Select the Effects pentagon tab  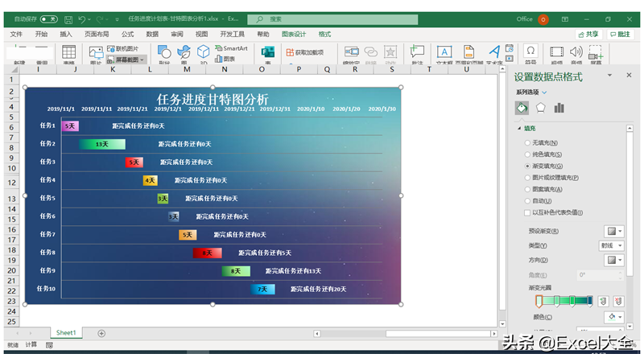tap(540, 108)
